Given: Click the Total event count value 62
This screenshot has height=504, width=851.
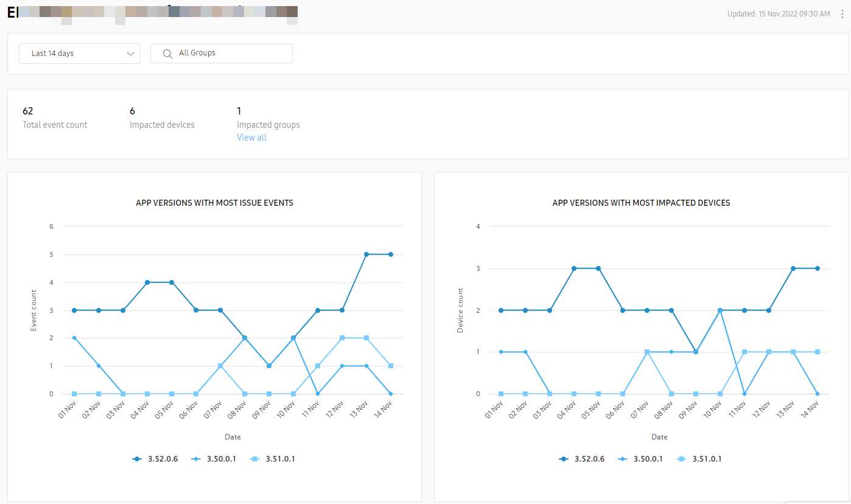Looking at the screenshot, I should coord(28,111).
